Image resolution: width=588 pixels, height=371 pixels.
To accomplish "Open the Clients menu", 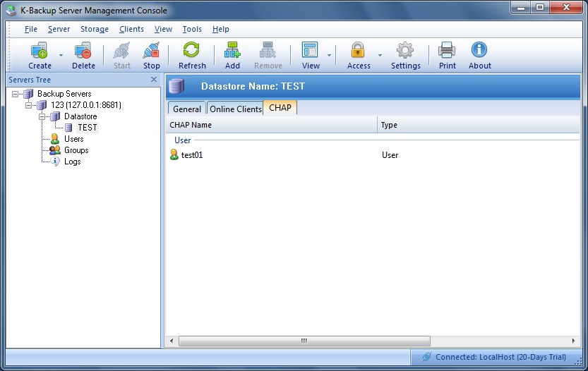I will pyautogui.click(x=131, y=29).
